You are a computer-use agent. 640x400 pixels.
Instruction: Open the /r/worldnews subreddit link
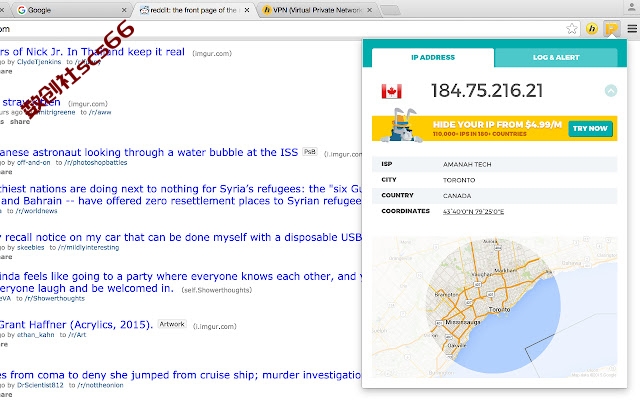36,211
